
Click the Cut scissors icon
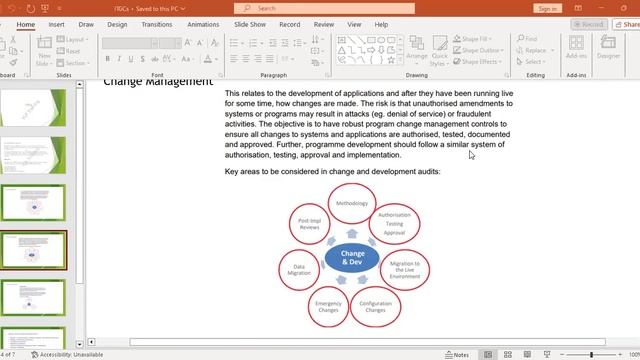[x=13, y=39]
